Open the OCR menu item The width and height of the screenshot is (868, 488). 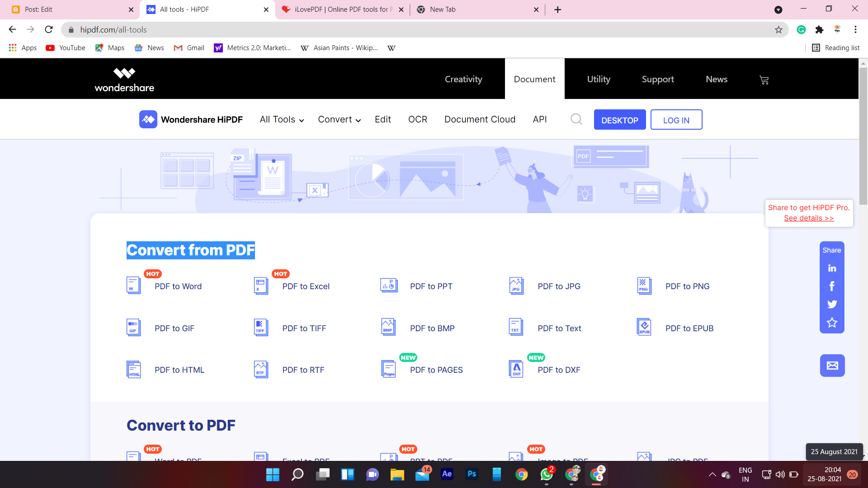tap(417, 120)
